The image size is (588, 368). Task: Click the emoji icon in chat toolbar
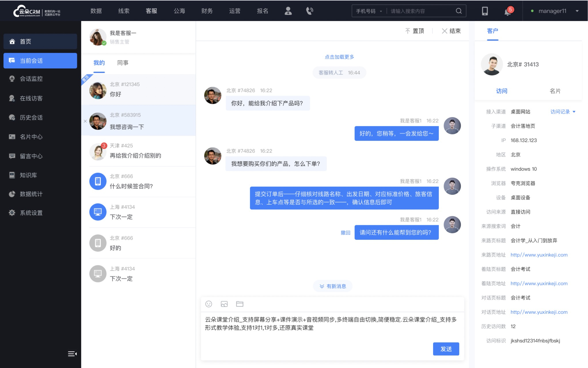[x=209, y=304]
